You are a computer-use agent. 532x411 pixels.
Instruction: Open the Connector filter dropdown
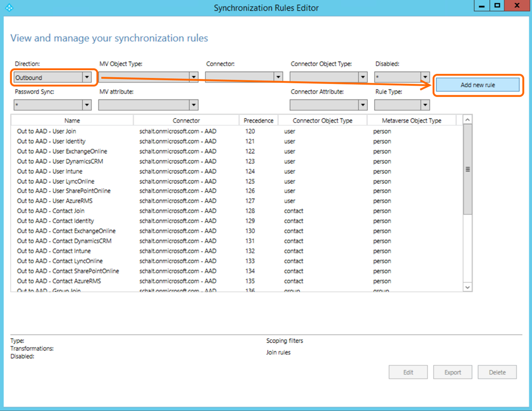[244, 78]
